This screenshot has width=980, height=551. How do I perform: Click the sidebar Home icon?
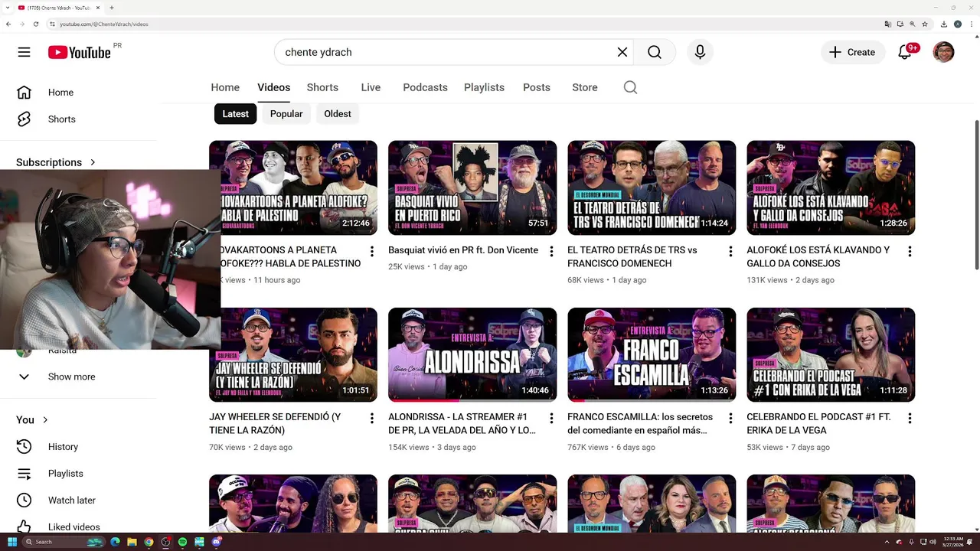click(24, 93)
